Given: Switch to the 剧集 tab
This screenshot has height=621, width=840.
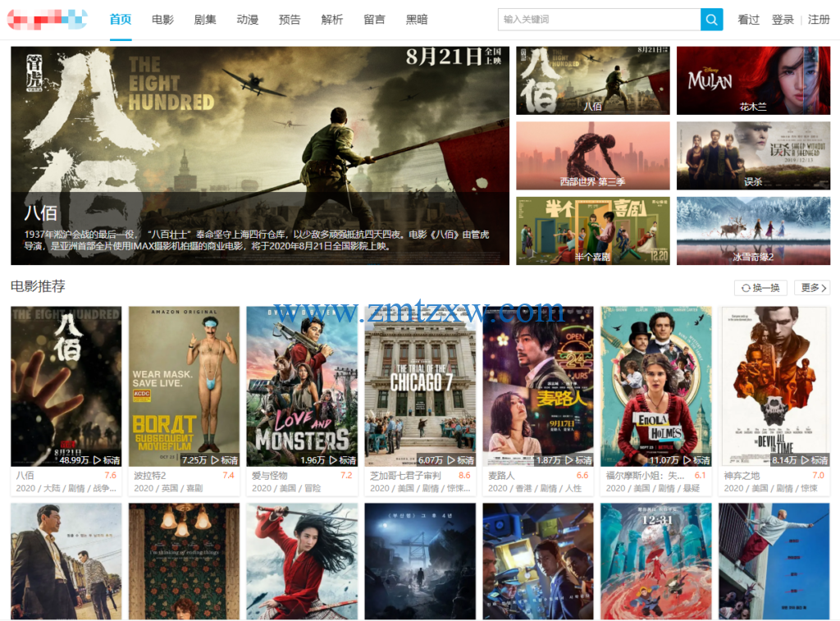Looking at the screenshot, I should tap(205, 20).
